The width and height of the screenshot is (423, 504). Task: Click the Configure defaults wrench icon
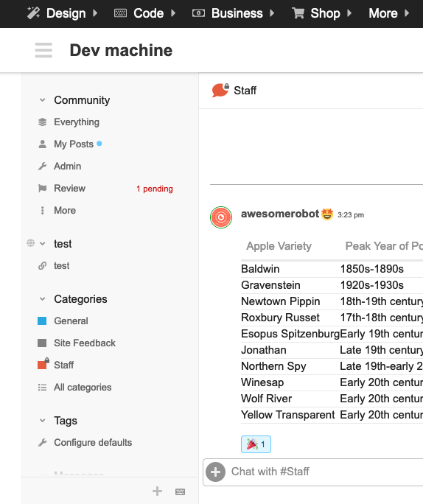click(x=43, y=443)
